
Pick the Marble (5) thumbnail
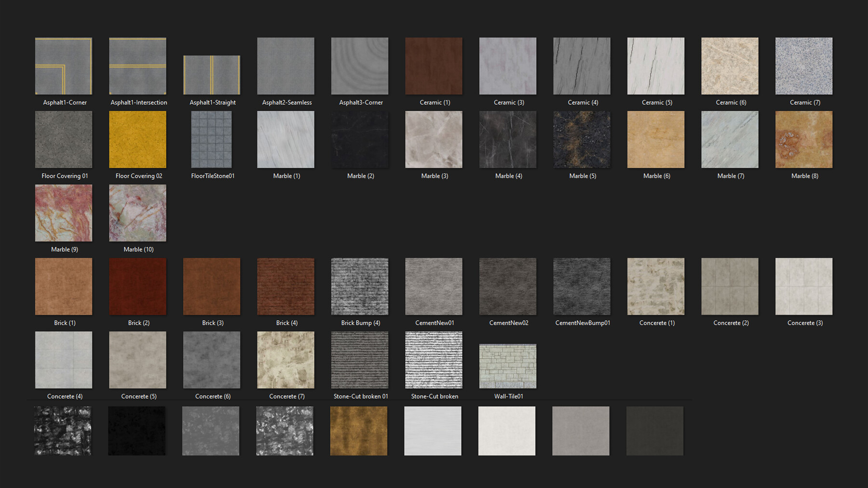[x=582, y=140]
